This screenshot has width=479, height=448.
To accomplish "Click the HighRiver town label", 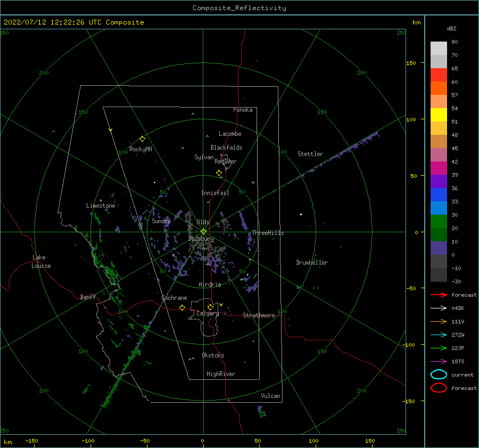I will [x=221, y=374].
